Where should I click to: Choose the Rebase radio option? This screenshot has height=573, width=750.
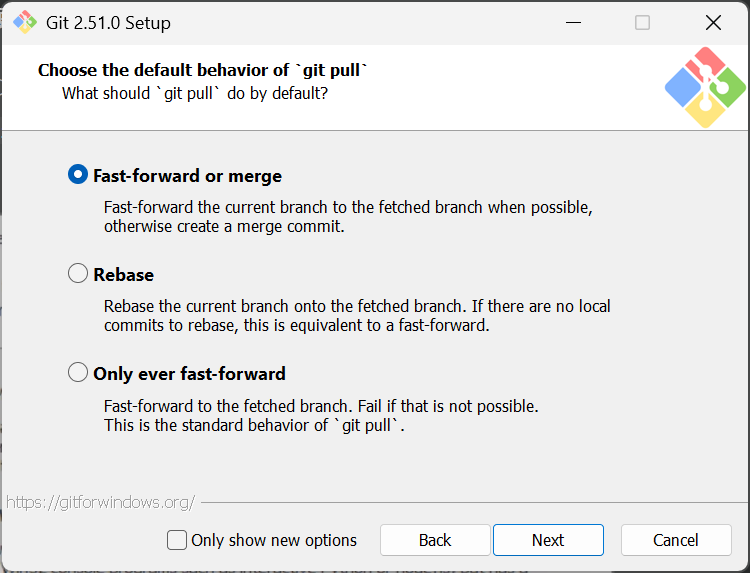click(x=78, y=273)
